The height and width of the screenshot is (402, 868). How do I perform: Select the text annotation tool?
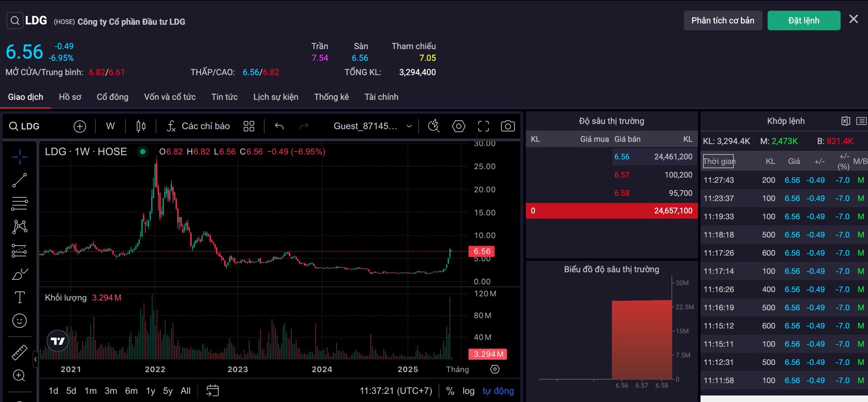click(x=19, y=297)
